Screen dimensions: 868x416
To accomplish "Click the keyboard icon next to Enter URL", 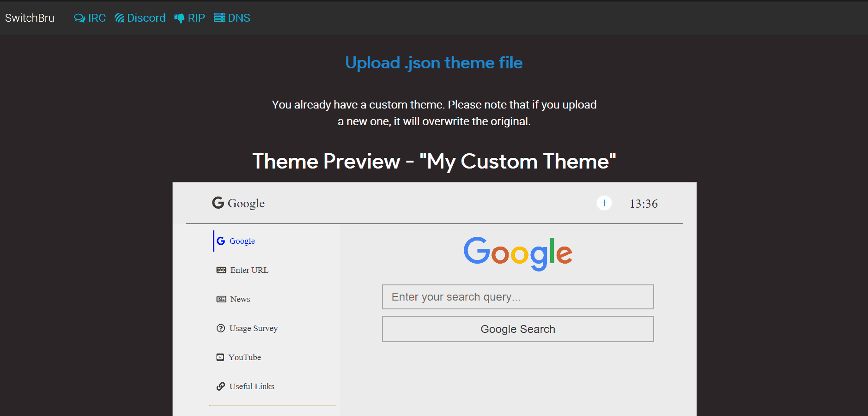I will pyautogui.click(x=221, y=270).
